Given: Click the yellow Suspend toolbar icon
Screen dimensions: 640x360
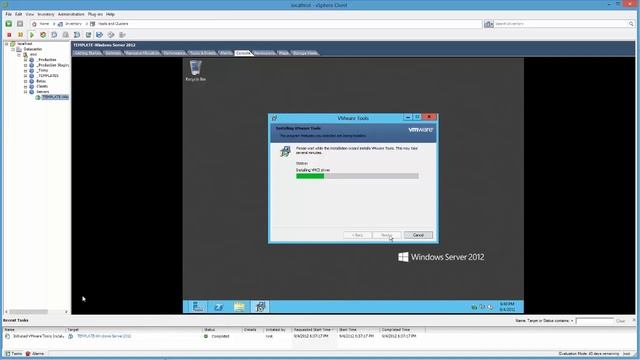Looking at the screenshot, I should pos(20,35).
